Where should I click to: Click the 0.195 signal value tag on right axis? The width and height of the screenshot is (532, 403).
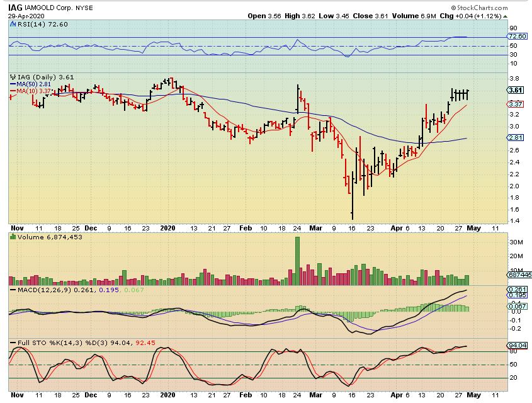(x=517, y=295)
